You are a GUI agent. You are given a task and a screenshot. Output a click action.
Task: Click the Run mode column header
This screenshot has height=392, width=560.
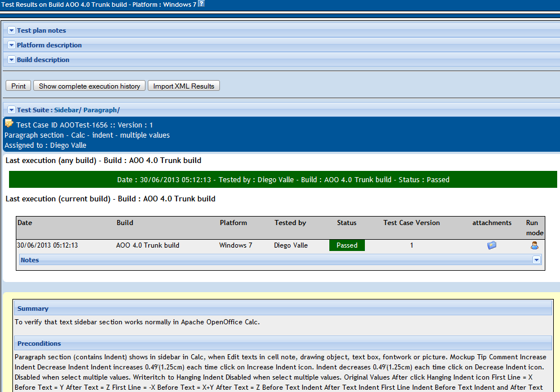[x=535, y=228]
